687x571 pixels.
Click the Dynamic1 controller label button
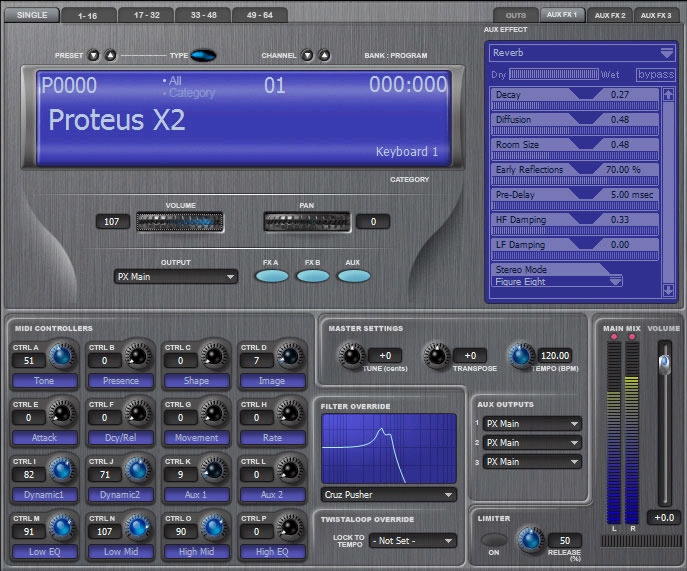(x=44, y=495)
